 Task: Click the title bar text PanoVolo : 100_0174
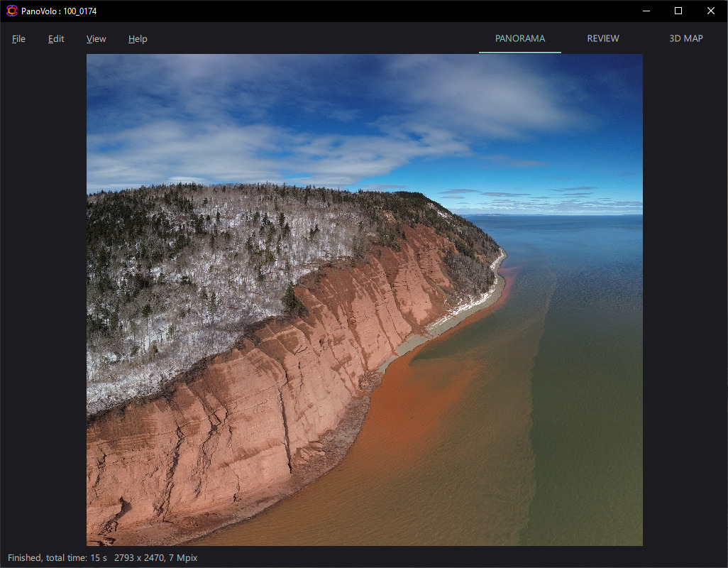coord(58,11)
